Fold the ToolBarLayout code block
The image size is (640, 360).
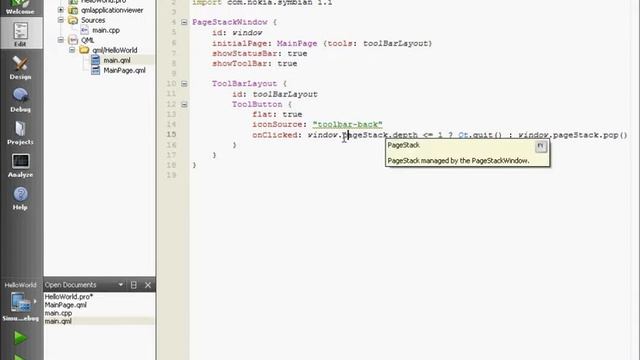click(x=184, y=84)
